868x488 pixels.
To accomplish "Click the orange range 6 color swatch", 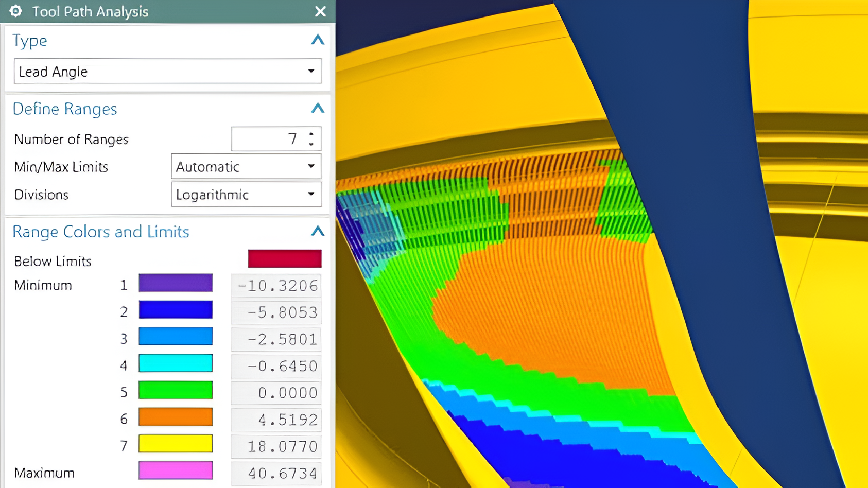I will 176,417.
